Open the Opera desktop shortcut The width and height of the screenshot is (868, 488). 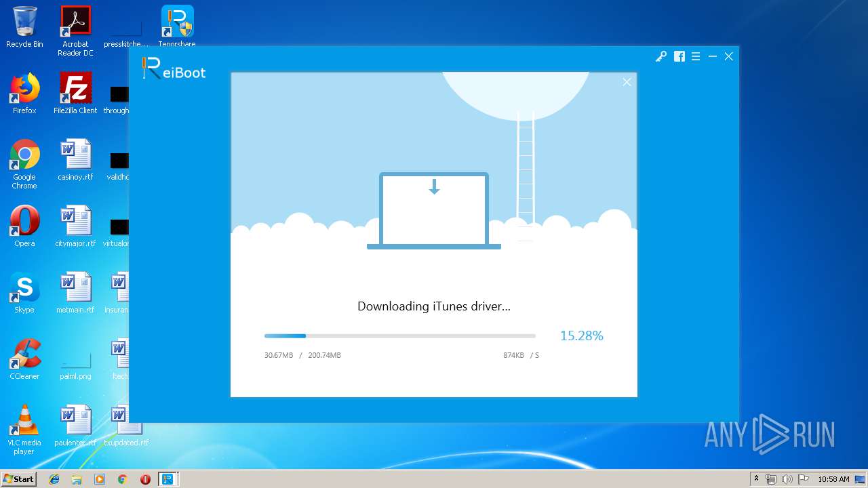coord(24,226)
